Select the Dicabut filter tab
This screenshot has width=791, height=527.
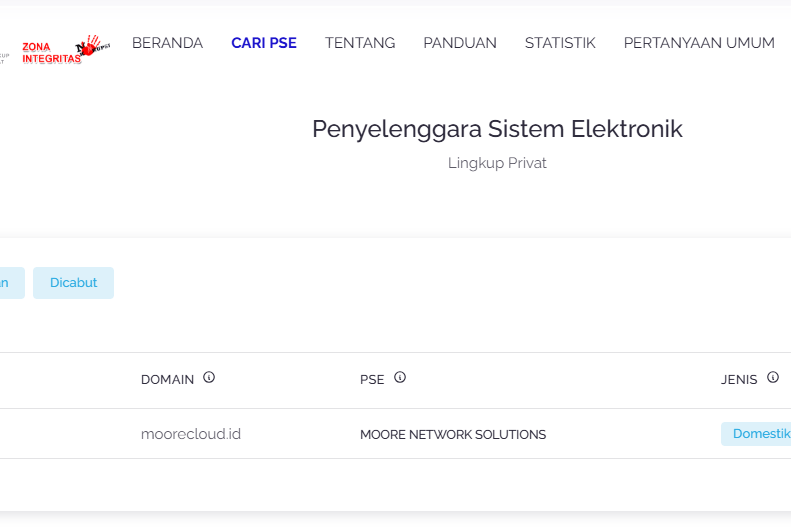tap(74, 283)
